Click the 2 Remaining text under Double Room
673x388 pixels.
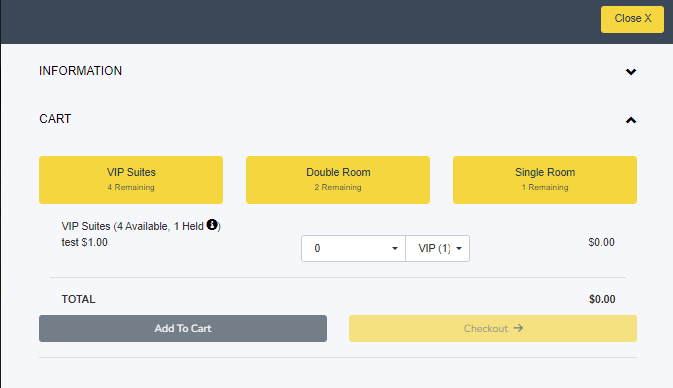338,187
